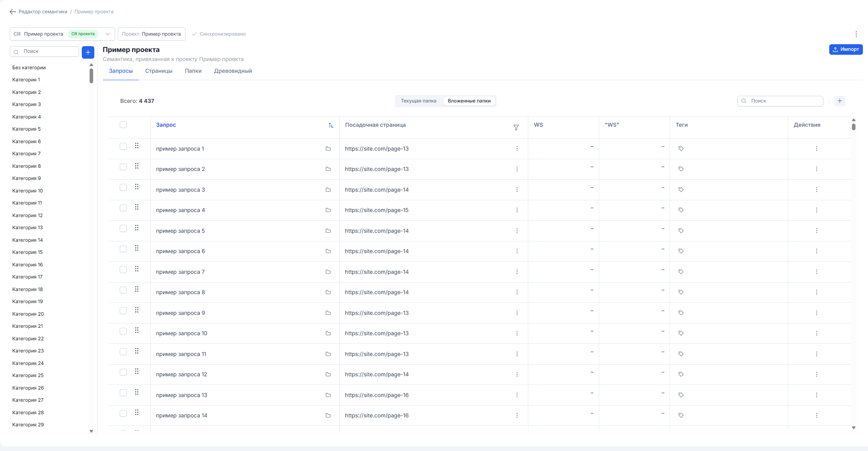This screenshot has height=451, width=868.
Task: Click the drag handle of пример запроса 13
Action: 137,392
